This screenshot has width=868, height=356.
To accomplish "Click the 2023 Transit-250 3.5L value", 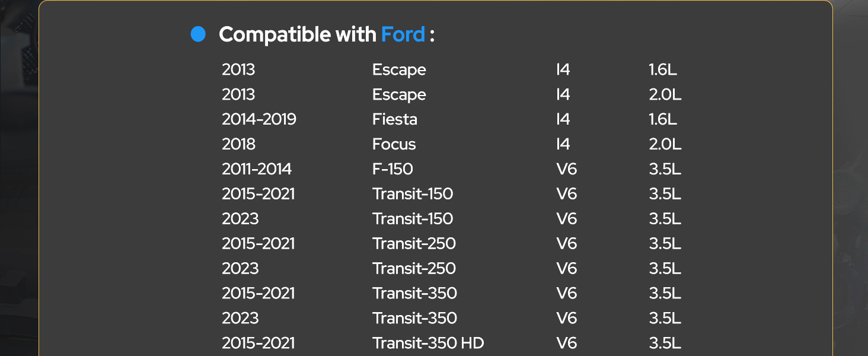I will click(665, 269).
